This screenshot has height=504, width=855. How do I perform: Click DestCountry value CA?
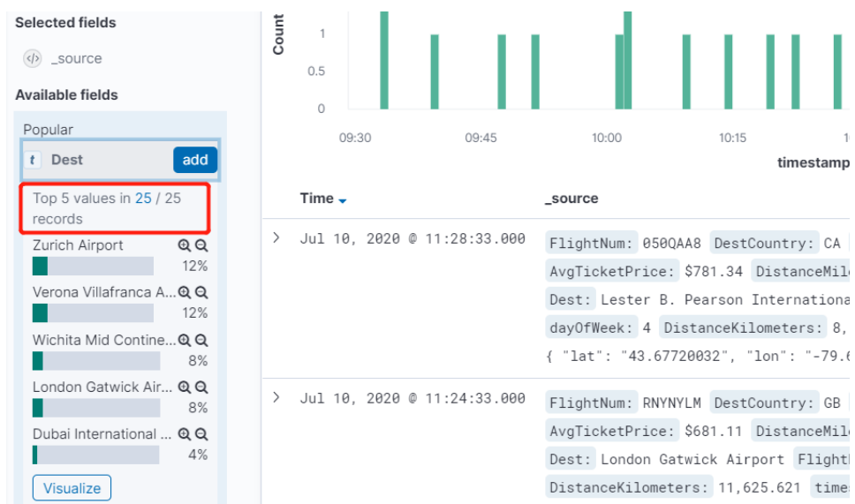pyautogui.click(x=832, y=243)
